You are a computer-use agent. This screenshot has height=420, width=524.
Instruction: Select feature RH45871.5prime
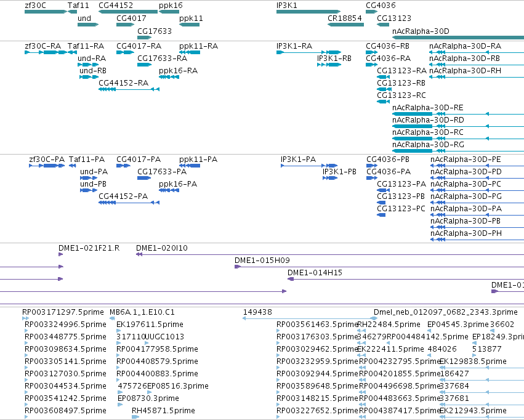135,417
